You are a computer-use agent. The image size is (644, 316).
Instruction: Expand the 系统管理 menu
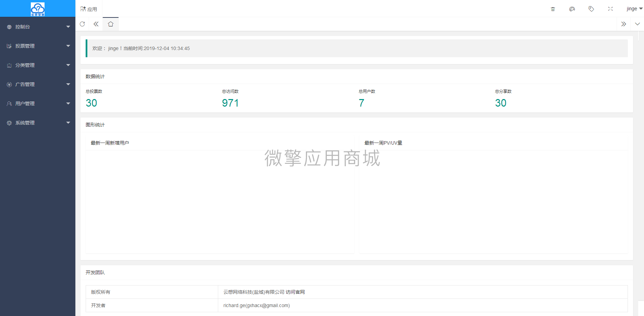38,123
